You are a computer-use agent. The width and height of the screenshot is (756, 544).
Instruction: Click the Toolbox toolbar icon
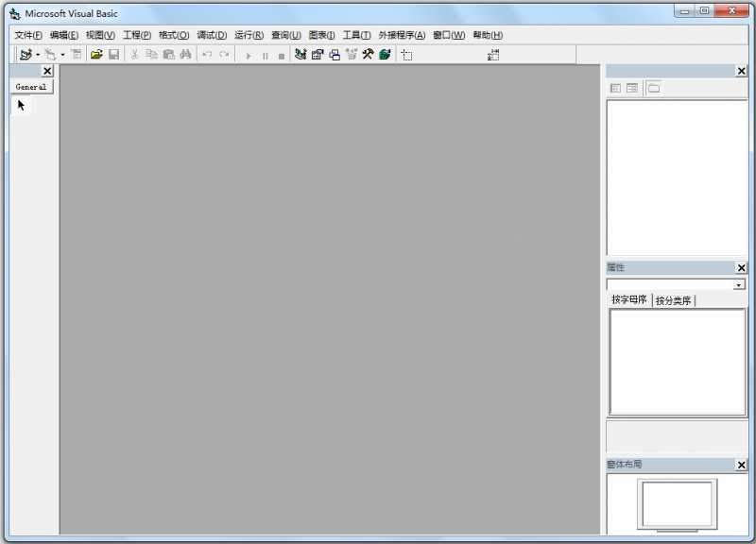coord(368,54)
